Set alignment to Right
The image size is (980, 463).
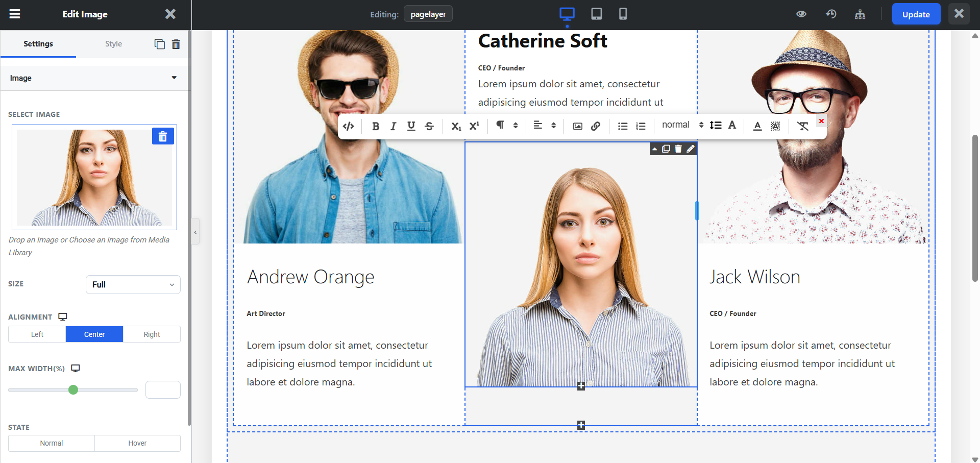tap(152, 334)
